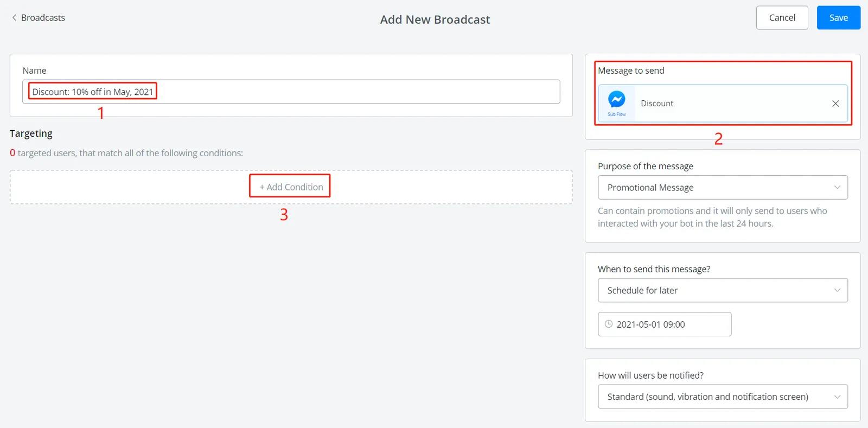Open the Schedule for later dropdown
Screen dimensions: 868x428
coord(723,290)
